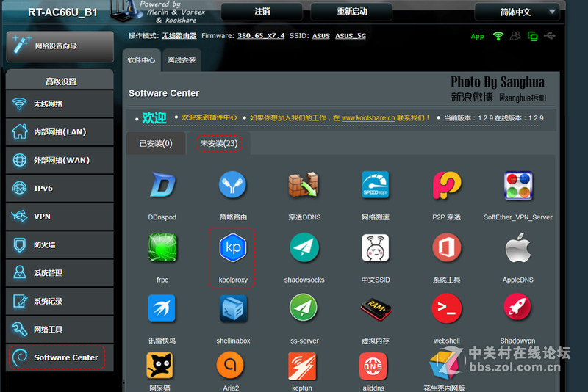Click the 重新启动 reboot button
The image size is (588, 392).
351,12
